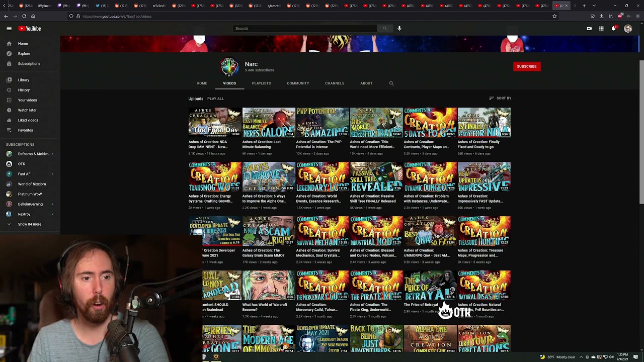Open the Community tab
The height and width of the screenshot is (362, 644).
[x=298, y=83]
